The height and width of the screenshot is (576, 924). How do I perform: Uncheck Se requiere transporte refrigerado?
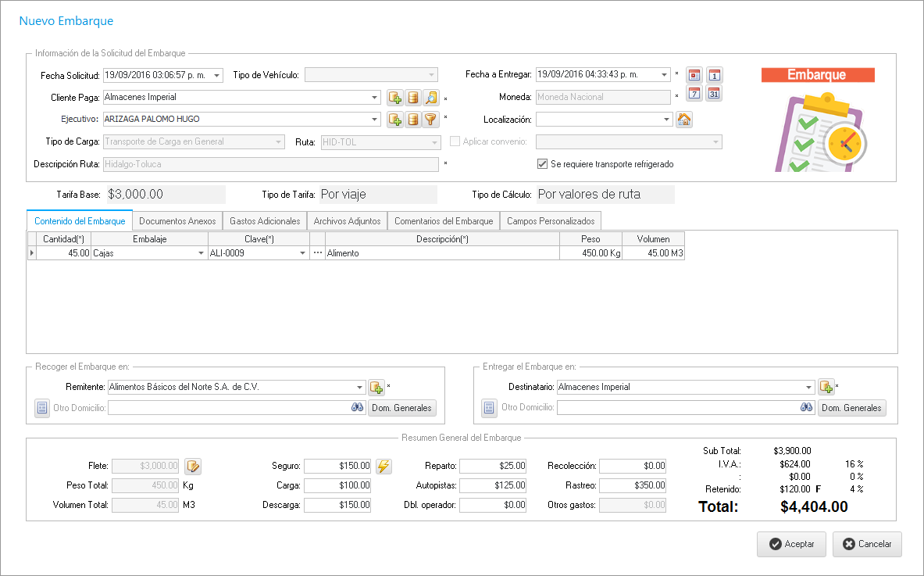(x=542, y=164)
